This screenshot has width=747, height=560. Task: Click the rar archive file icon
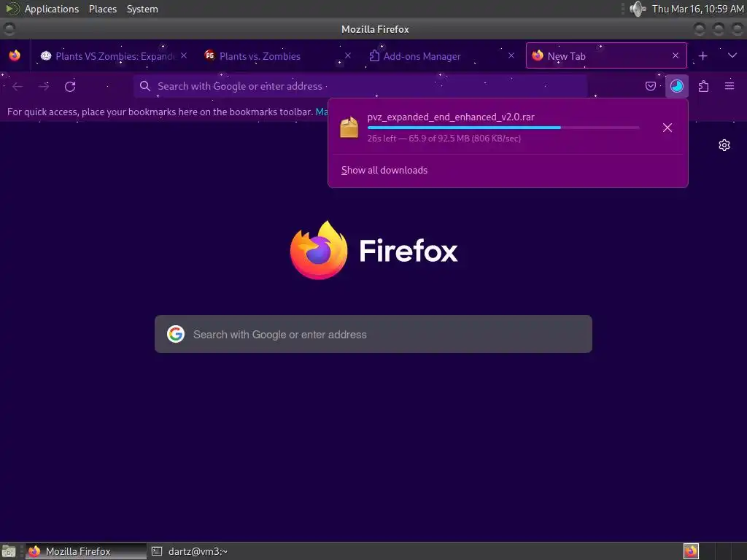pyautogui.click(x=349, y=128)
